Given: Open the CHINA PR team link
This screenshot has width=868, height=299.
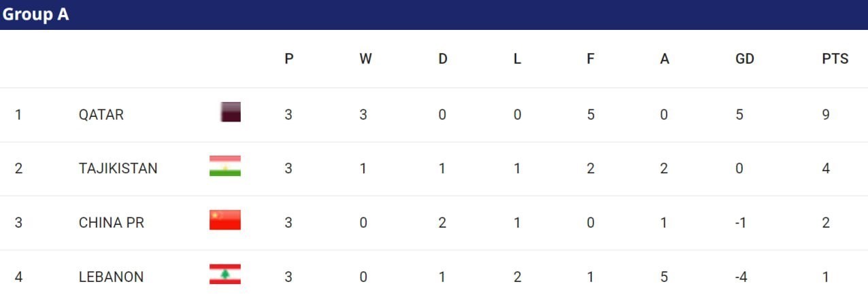Looking at the screenshot, I should (x=112, y=223).
